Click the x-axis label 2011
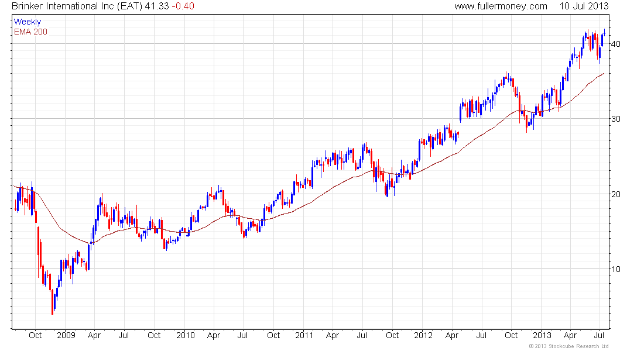Image resolution: width=644 pixels, height=351 pixels. coord(304,335)
